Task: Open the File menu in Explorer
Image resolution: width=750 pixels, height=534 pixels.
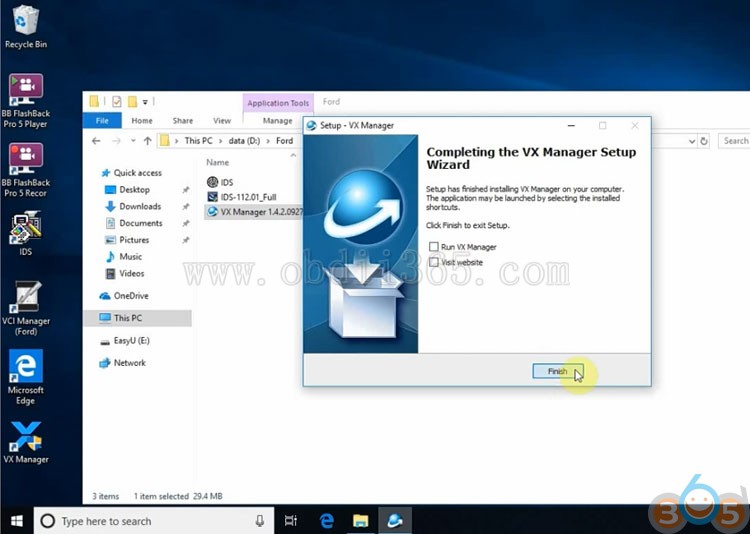Action: tap(102, 121)
